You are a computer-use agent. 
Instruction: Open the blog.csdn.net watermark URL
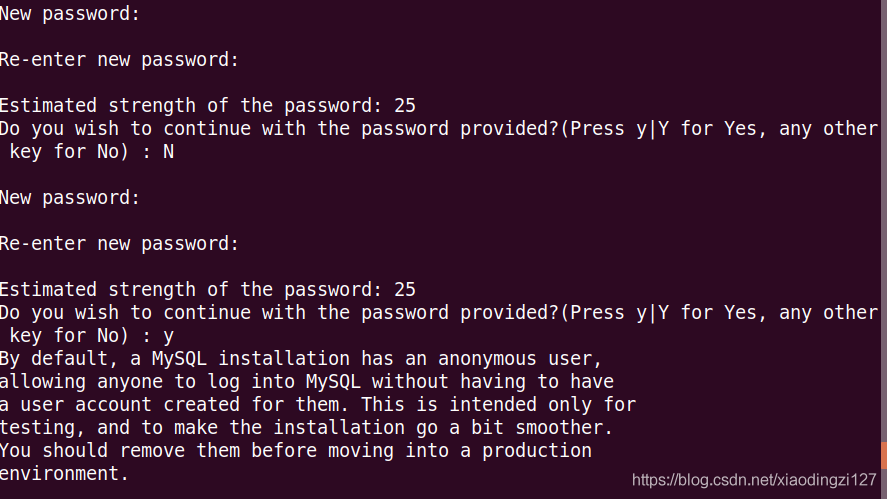click(754, 480)
